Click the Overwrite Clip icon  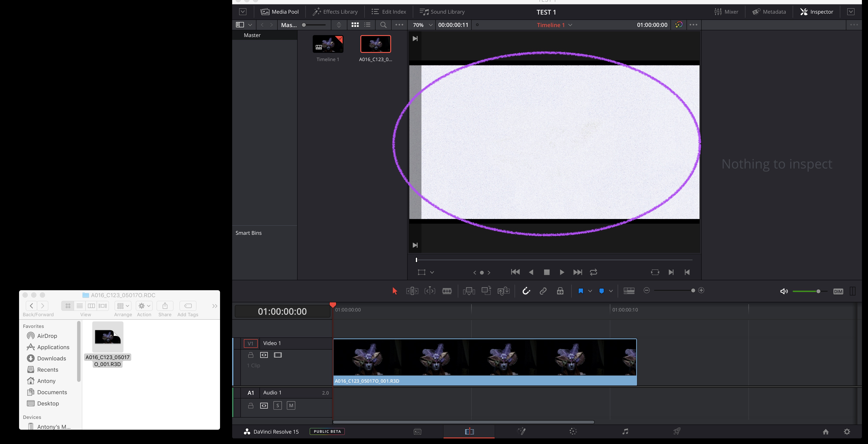pos(486,291)
